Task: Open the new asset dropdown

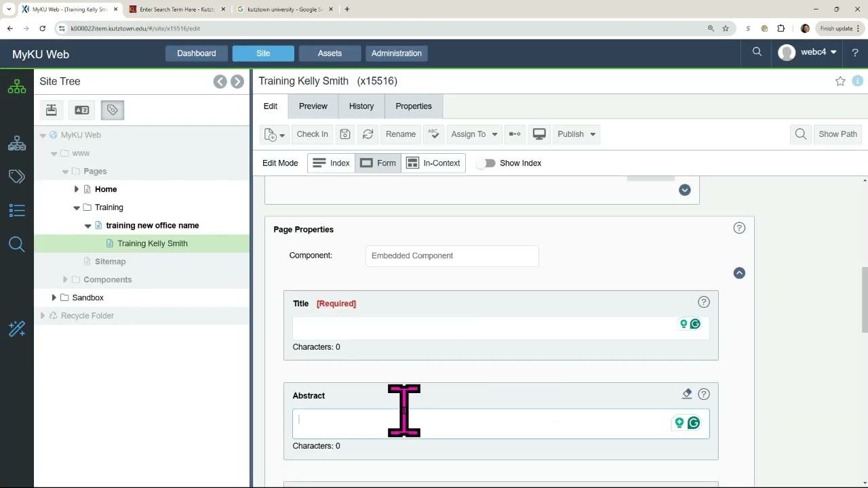Action: (x=275, y=134)
